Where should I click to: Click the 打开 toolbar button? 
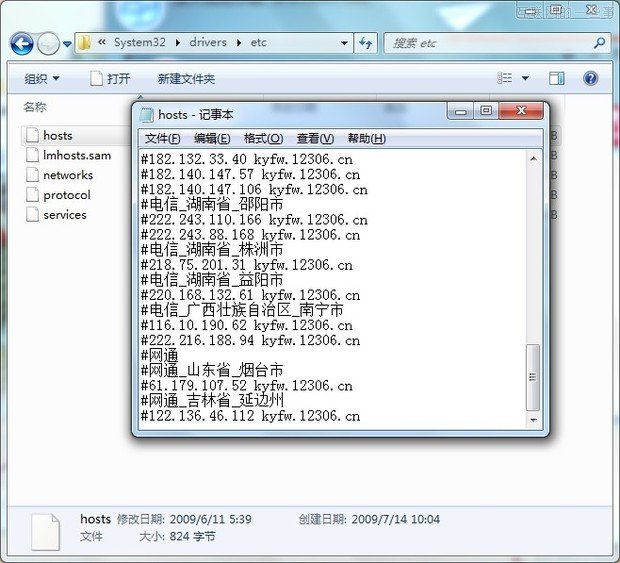tap(110, 79)
